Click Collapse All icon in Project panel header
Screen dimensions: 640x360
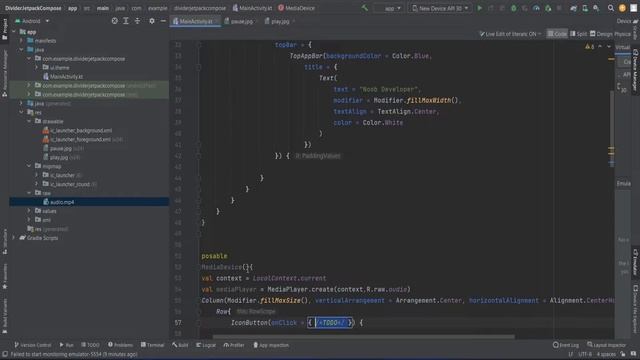pyautogui.click(x=137, y=21)
